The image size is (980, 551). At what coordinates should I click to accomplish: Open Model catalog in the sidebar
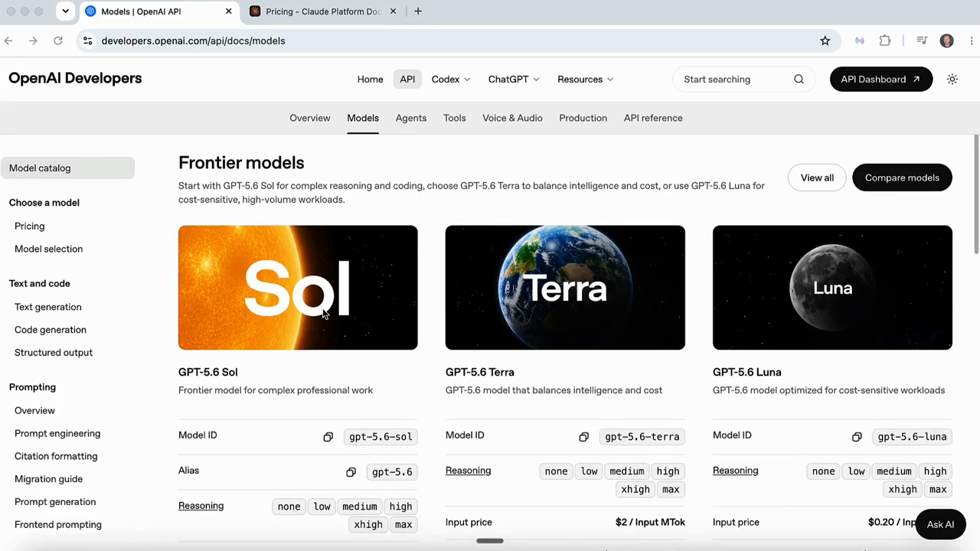(67, 168)
